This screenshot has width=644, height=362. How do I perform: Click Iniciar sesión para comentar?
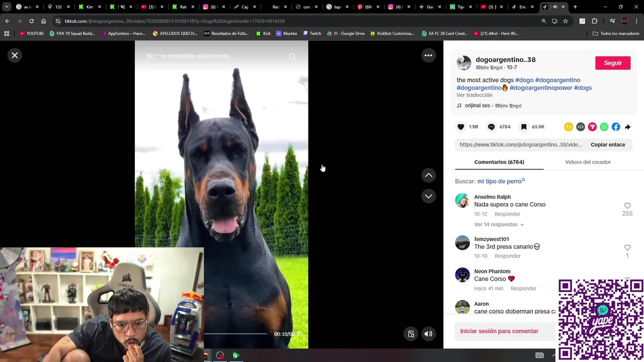[499, 331]
